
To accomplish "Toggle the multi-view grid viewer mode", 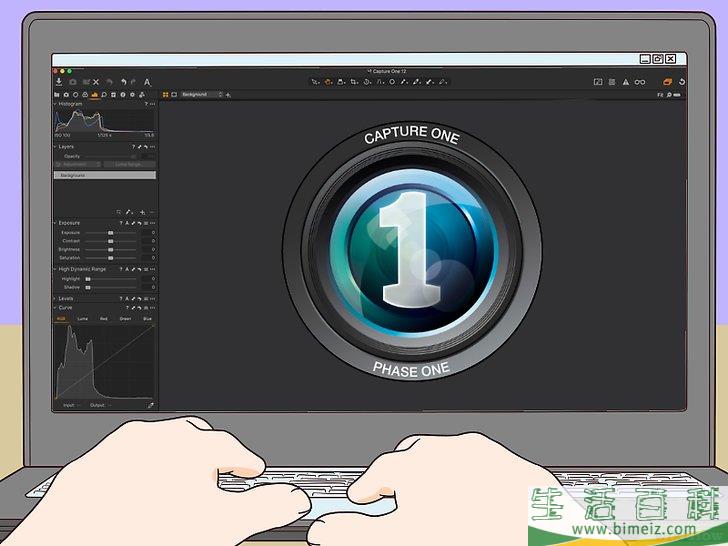I will pyautogui.click(x=165, y=95).
